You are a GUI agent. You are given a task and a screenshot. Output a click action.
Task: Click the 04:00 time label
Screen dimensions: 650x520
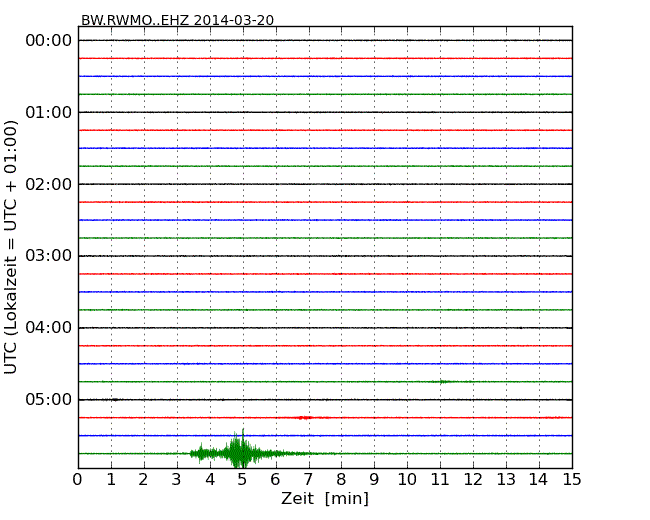pos(49,328)
